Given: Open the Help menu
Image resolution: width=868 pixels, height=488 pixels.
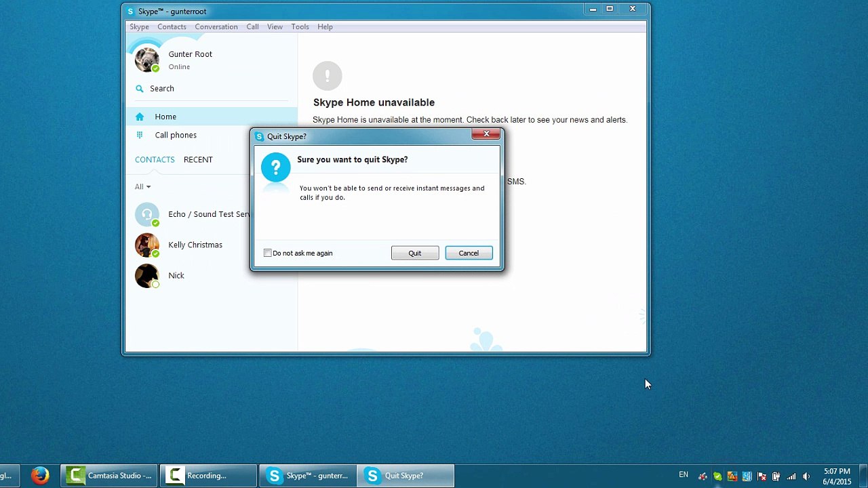Looking at the screenshot, I should tap(325, 26).
